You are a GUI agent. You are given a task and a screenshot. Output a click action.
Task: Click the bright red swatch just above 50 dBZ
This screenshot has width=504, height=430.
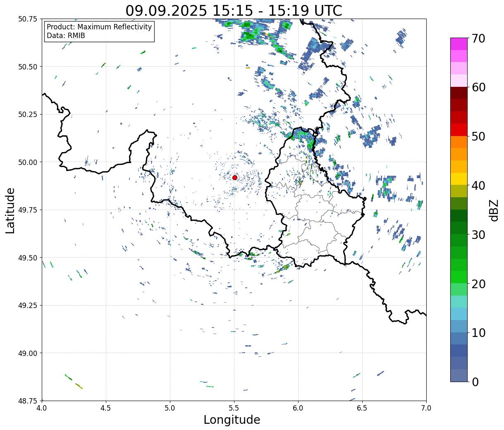pyautogui.click(x=459, y=129)
